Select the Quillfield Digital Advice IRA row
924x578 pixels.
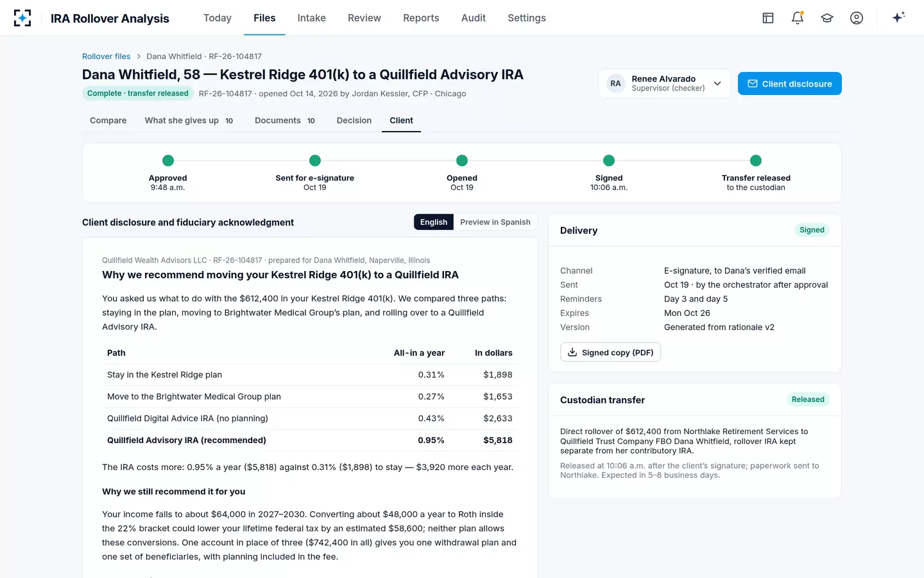310,419
